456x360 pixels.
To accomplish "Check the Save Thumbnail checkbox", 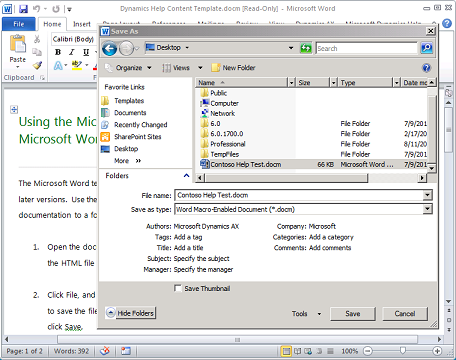I will tap(178, 288).
